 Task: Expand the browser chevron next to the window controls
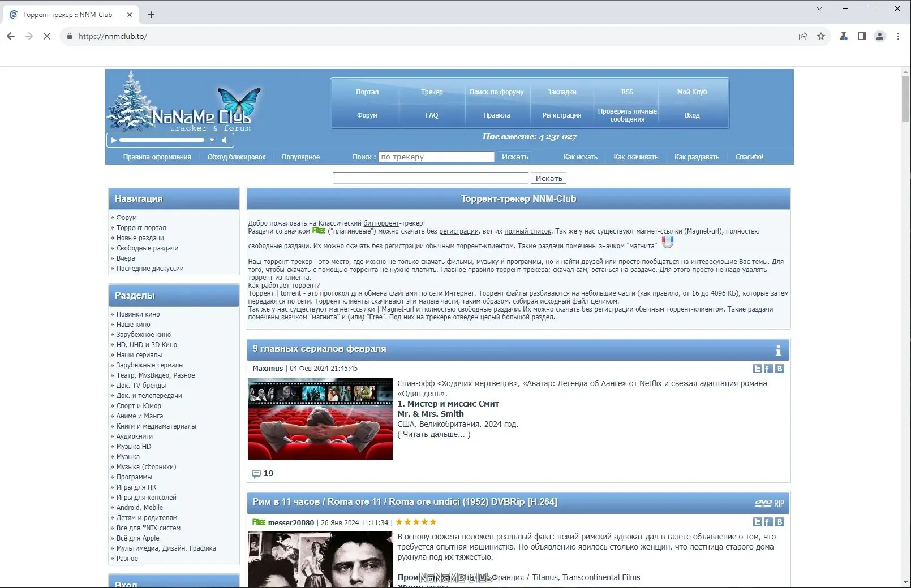click(819, 8)
